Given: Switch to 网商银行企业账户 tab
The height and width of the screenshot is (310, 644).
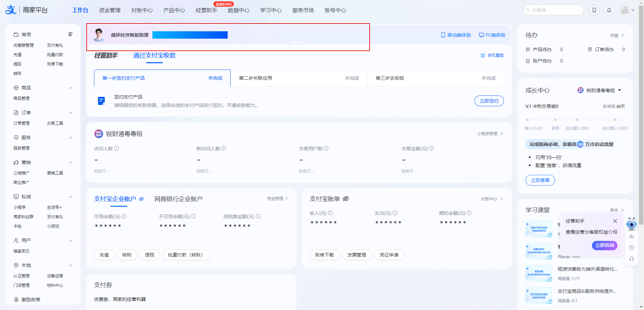Looking at the screenshot, I should (178, 199).
